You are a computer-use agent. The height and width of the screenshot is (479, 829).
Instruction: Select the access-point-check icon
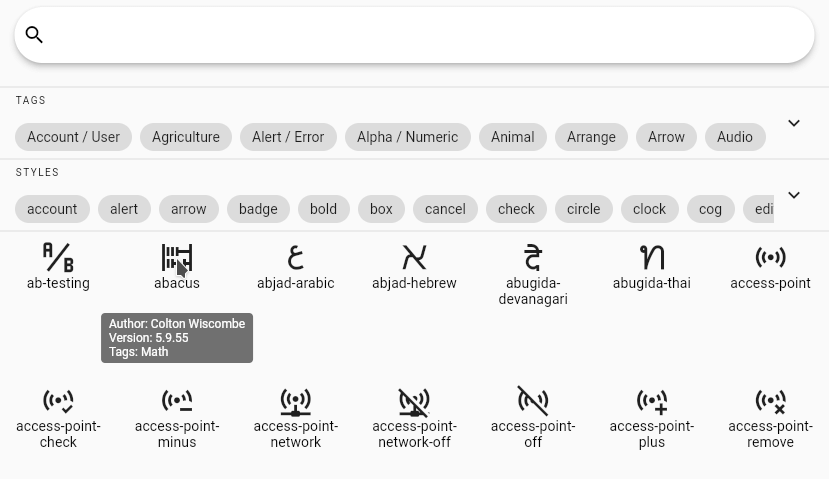coord(58,402)
